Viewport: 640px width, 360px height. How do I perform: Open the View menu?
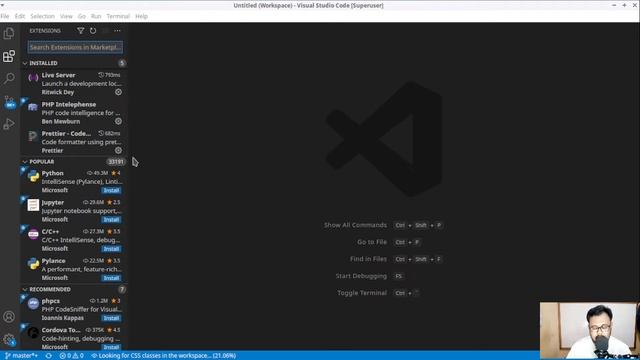coord(66,16)
